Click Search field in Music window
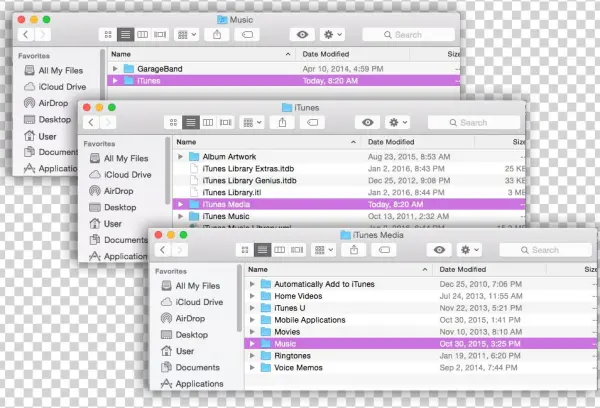Image resolution: width=600 pixels, height=408 pixels. pyautogui.click(x=409, y=35)
